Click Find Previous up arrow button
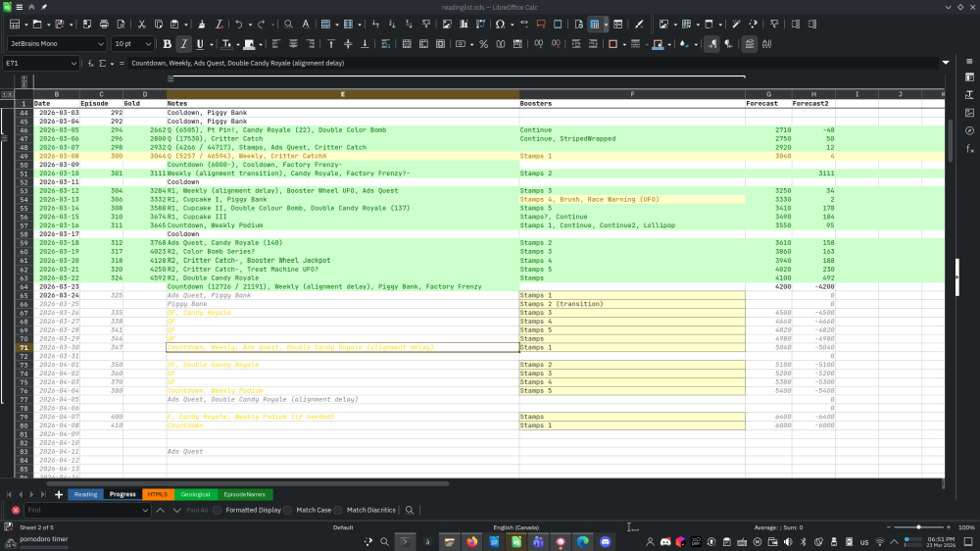 pyautogui.click(x=161, y=511)
